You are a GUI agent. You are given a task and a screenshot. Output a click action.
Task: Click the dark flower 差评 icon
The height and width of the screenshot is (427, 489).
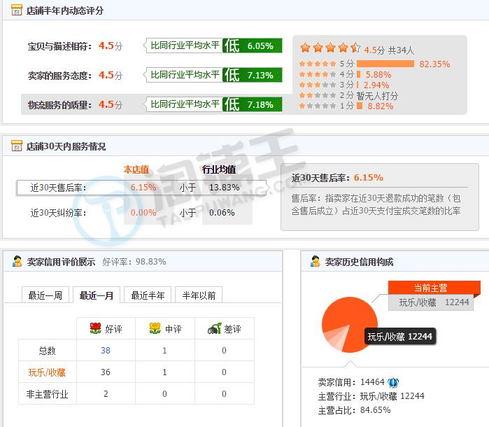[x=214, y=328]
